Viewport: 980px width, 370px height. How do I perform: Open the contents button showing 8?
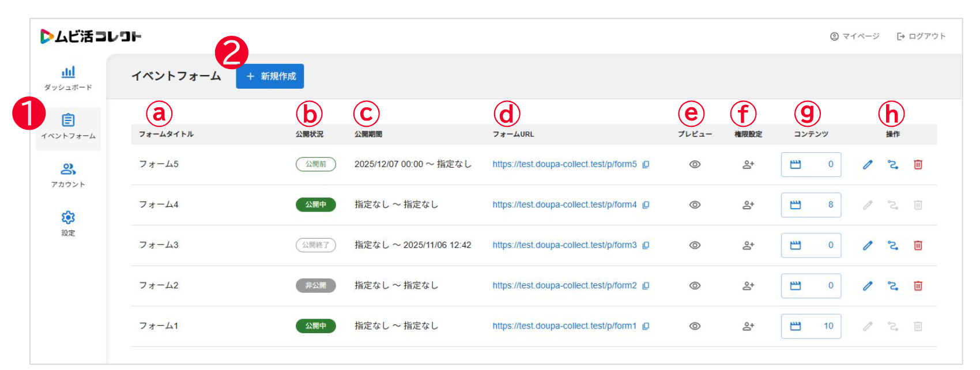(811, 205)
